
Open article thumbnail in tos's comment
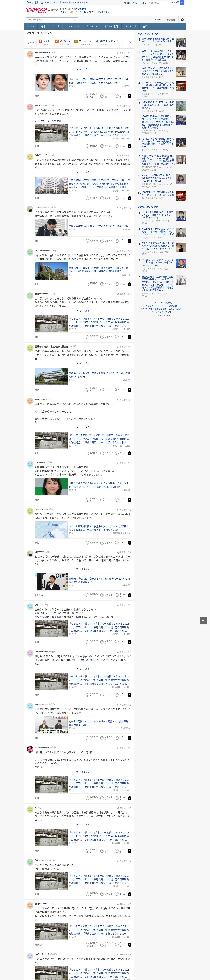point(51,487)
